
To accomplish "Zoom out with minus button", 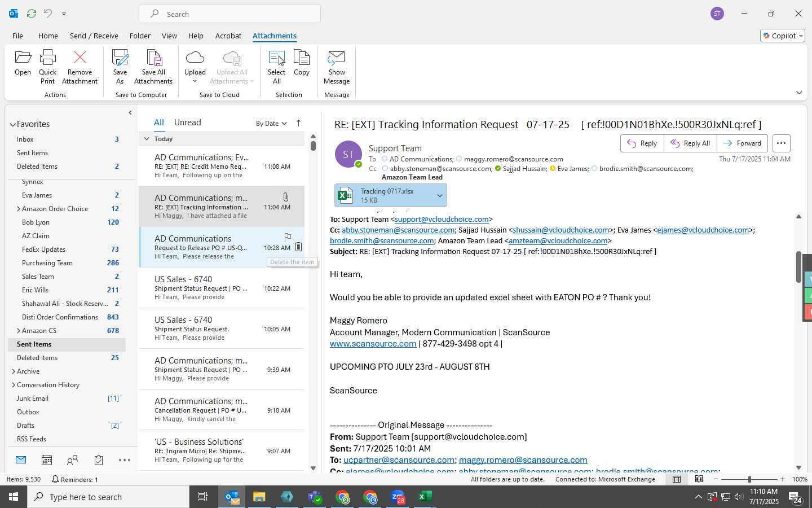I will coord(716,479).
